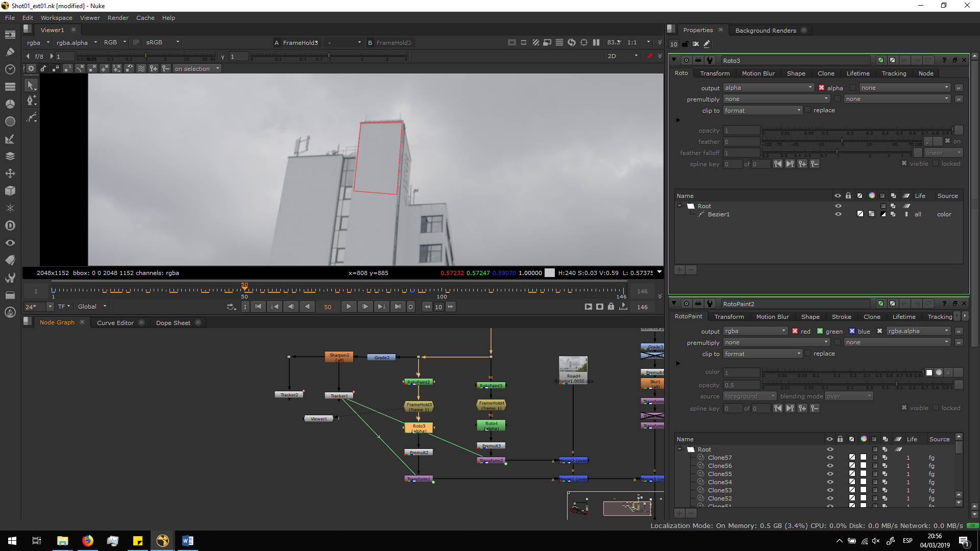Open the 'on selection' dropdown
Image resolution: width=980 pixels, height=551 pixels.
pos(197,69)
